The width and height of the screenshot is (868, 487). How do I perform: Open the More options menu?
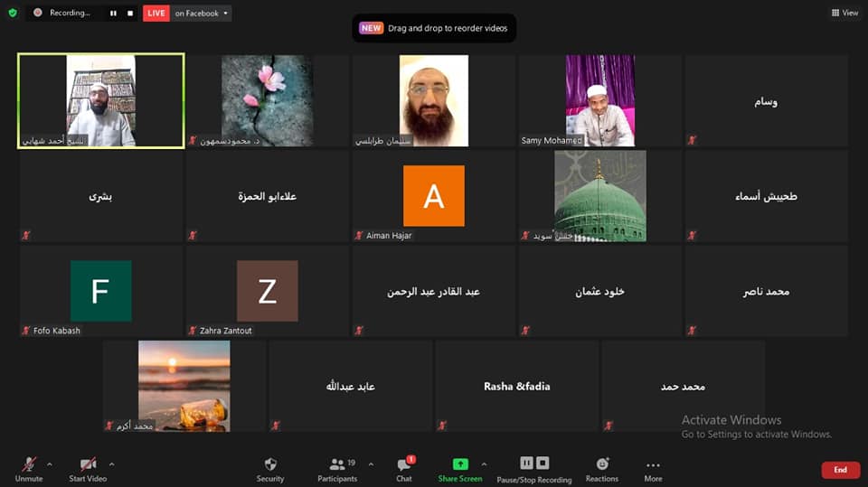[653, 469]
